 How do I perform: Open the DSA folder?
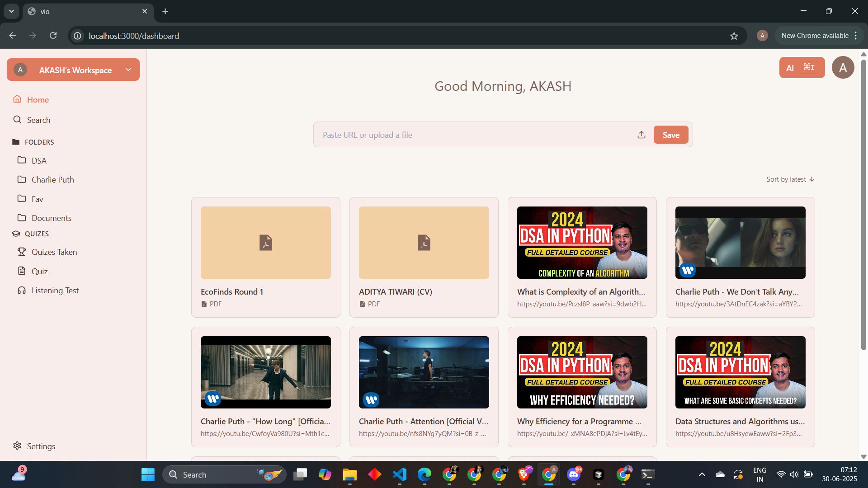[39, 160]
